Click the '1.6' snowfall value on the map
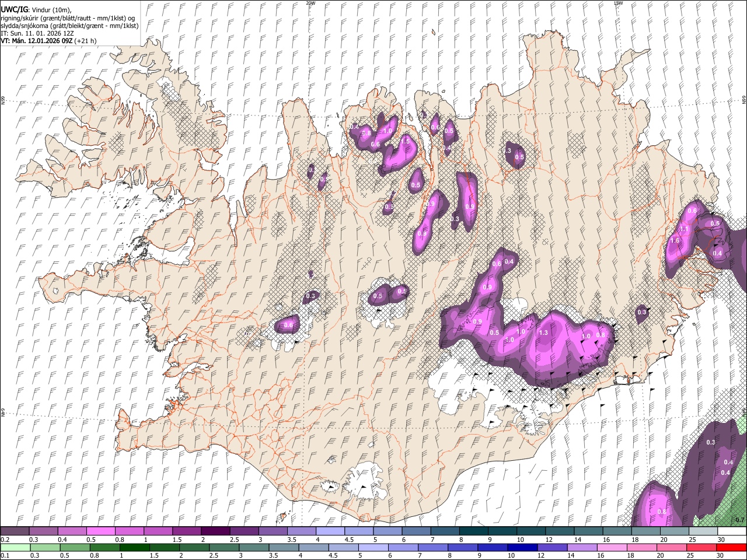This screenshot has height=560, width=747. pyautogui.click(x=675, y=241)
